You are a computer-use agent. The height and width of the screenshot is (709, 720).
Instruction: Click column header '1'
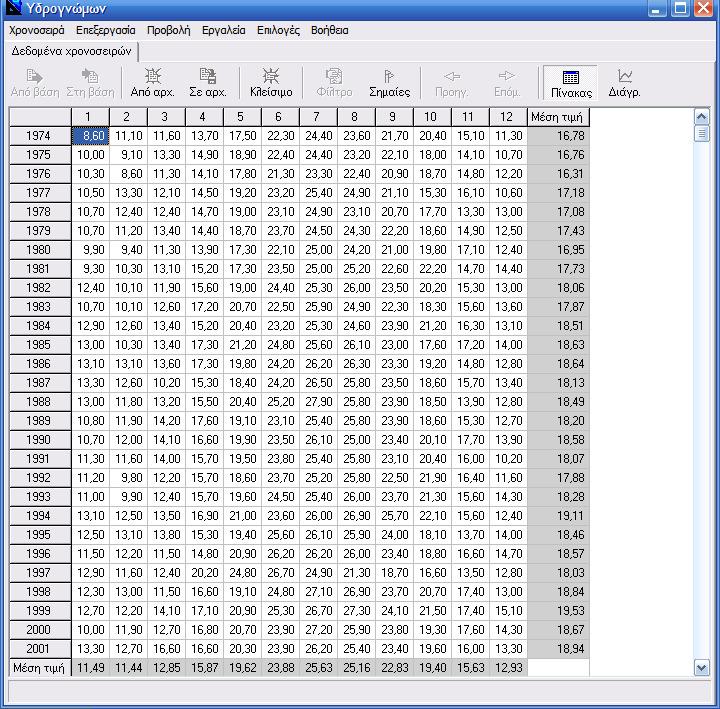tap(90, 117)
